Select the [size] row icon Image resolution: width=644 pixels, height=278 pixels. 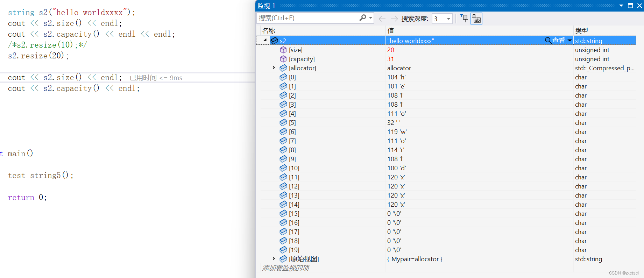(x=283, y=50)
